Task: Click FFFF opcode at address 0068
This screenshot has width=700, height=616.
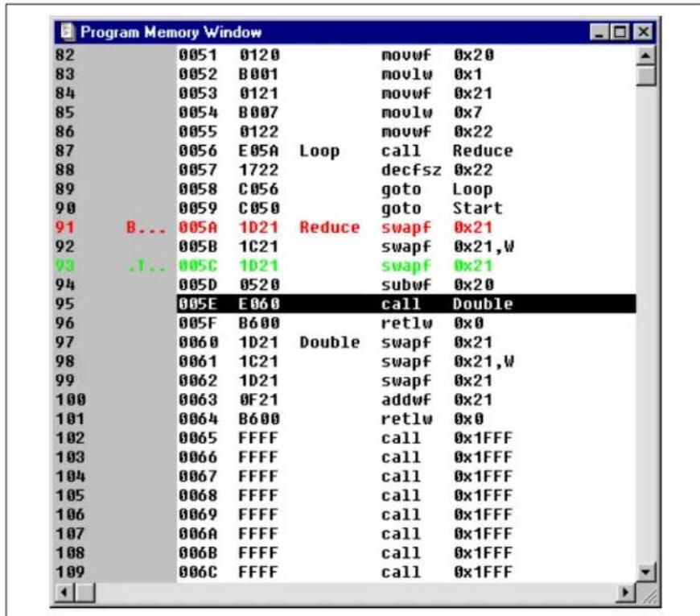Action: [x=258, y=496]
